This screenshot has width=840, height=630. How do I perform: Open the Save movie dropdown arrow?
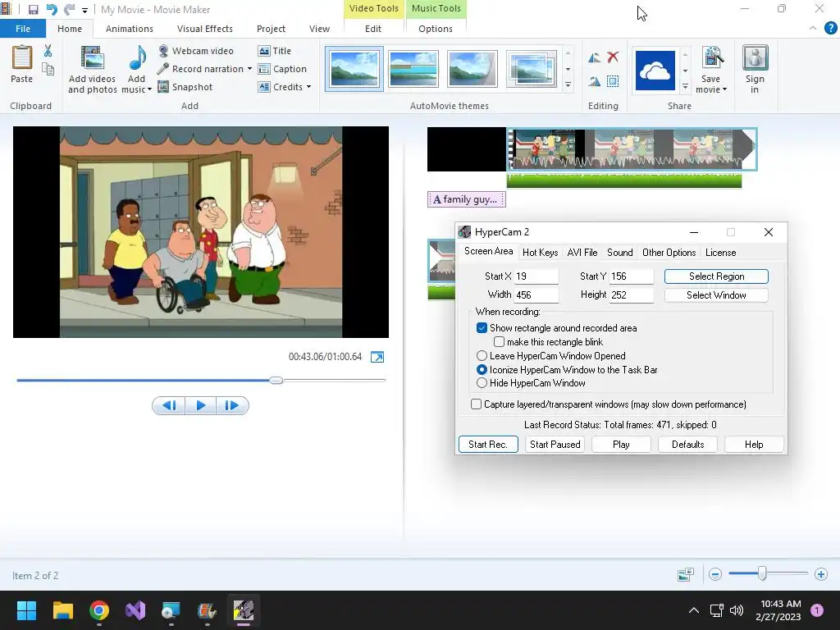click(x=724, y=89)
